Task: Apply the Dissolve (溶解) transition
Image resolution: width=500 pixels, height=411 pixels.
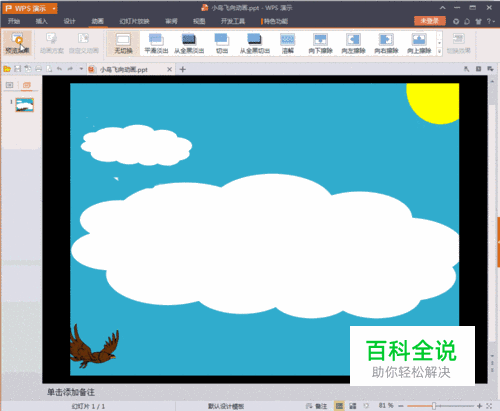Action: tap(288, 43)
